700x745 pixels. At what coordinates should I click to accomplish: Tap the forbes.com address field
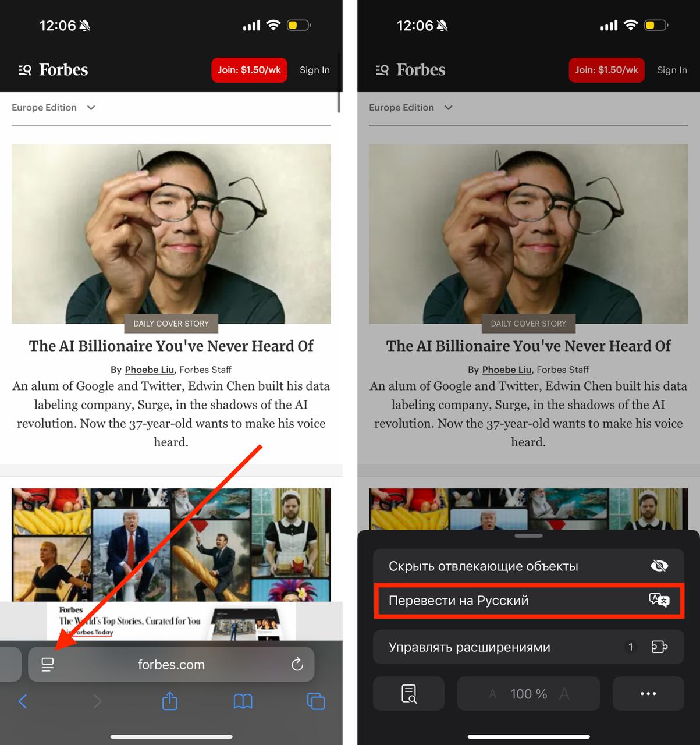click(x=171, y=664)
